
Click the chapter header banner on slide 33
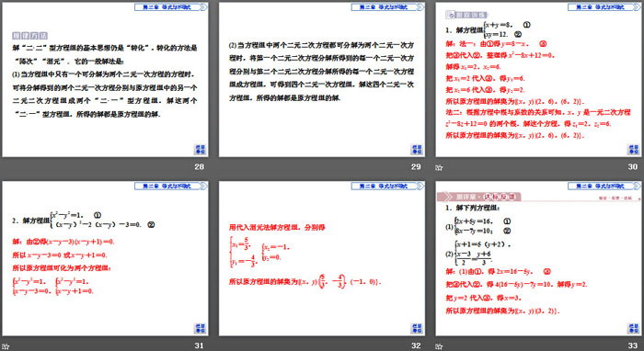[x=604, y=187]
